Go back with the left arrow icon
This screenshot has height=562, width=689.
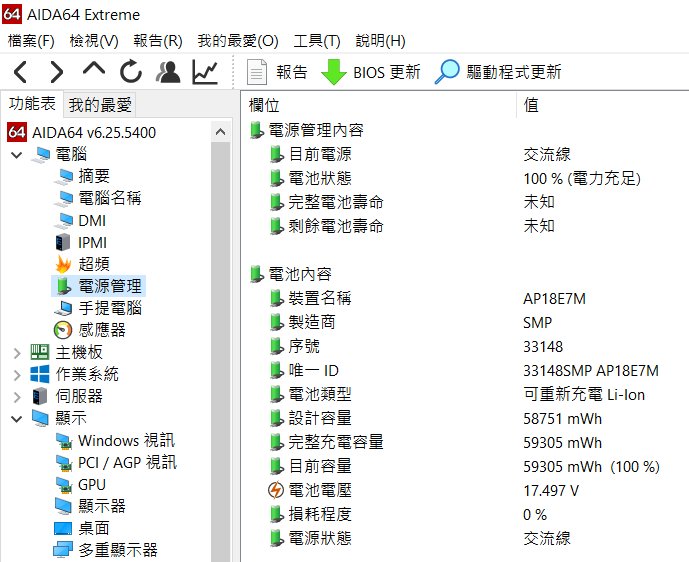tap(20, 72)
